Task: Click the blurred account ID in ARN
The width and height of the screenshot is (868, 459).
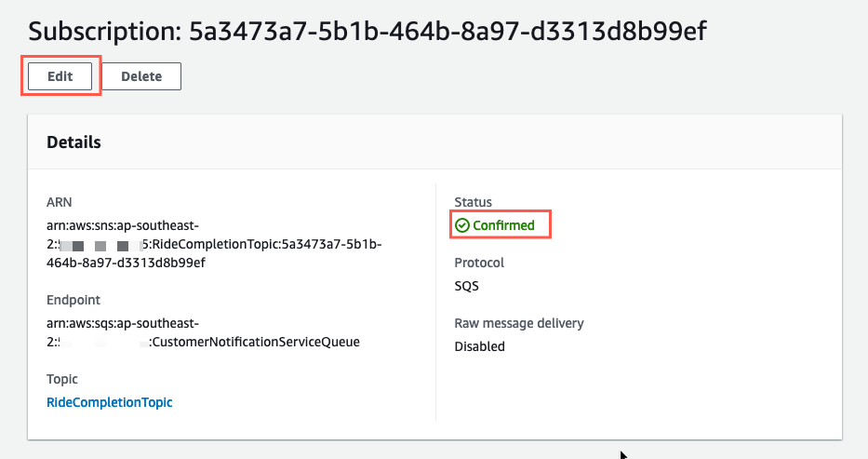Action: [100, 245]
